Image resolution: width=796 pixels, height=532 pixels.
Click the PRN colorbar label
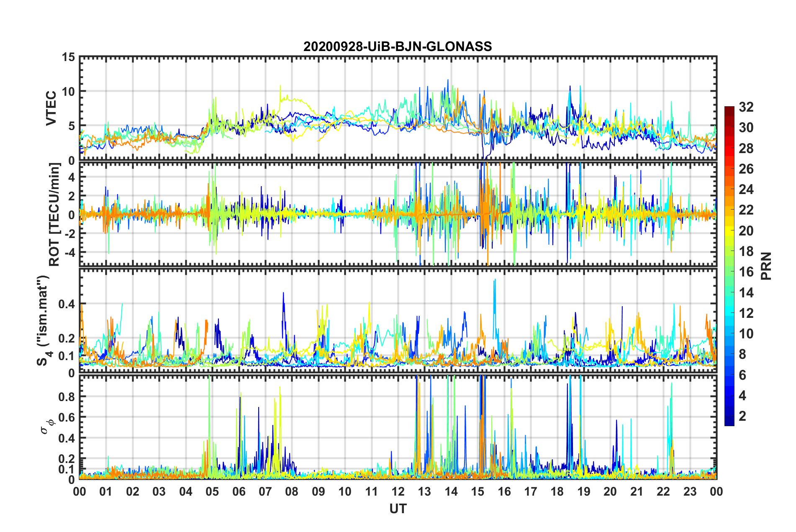coord(766,266)
